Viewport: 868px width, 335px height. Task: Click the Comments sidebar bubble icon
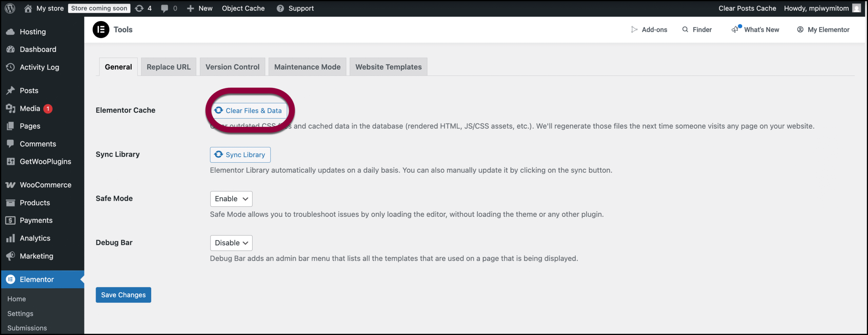coord(11,144)
